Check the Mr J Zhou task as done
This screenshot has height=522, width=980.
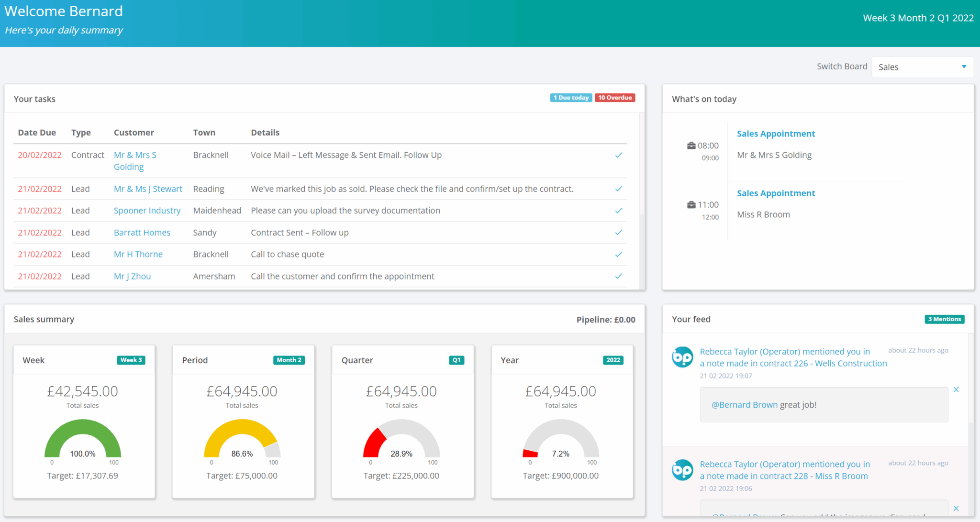[x=618, y=276]
